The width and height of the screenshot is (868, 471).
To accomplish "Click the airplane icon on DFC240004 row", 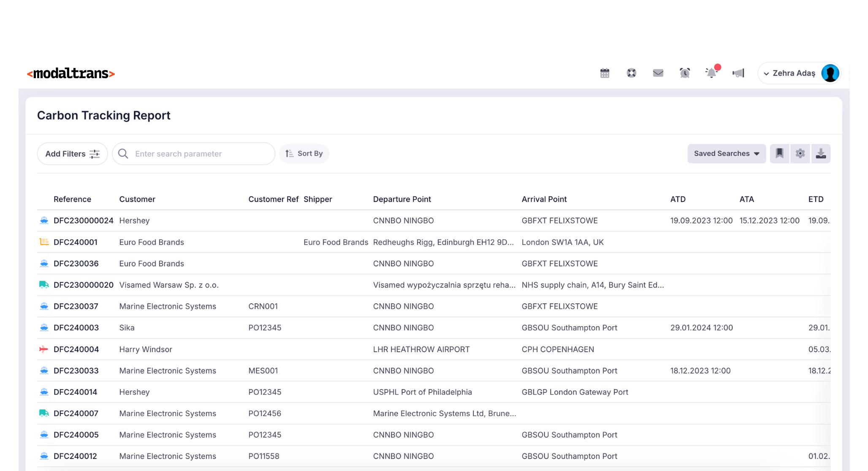I will [44, 349].
